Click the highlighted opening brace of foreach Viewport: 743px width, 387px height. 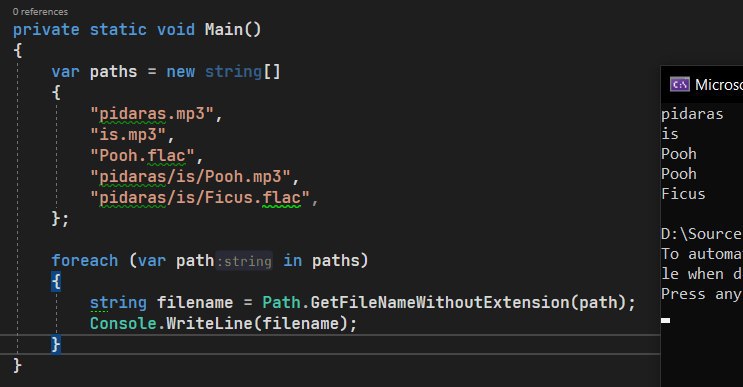point(56,281)
